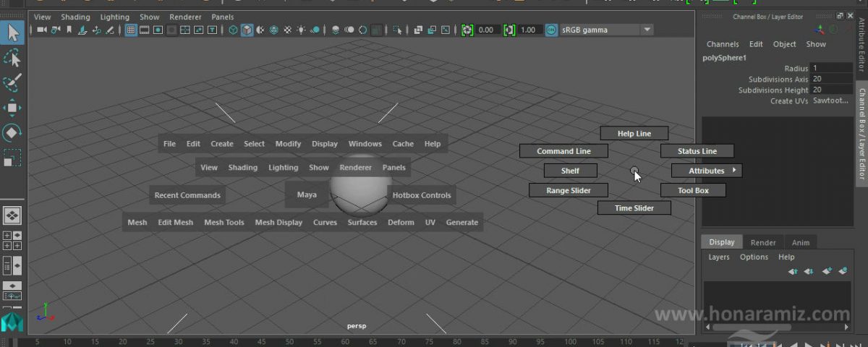Open hotbox Deform menu
The height and width of the screenshot is (347, 868).
pyautogui.click(x=401, y=223)
